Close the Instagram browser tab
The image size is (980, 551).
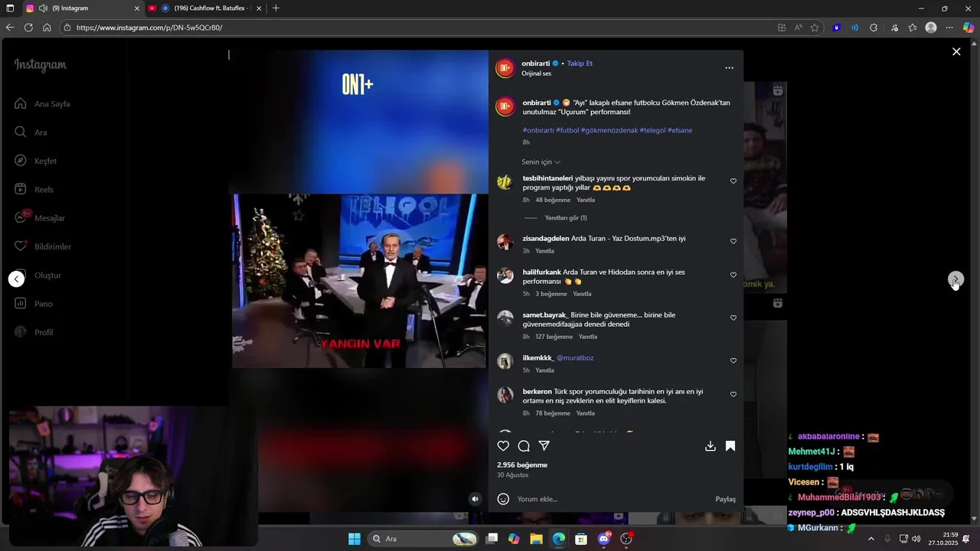pyautogui.click(x=137, y=8)
